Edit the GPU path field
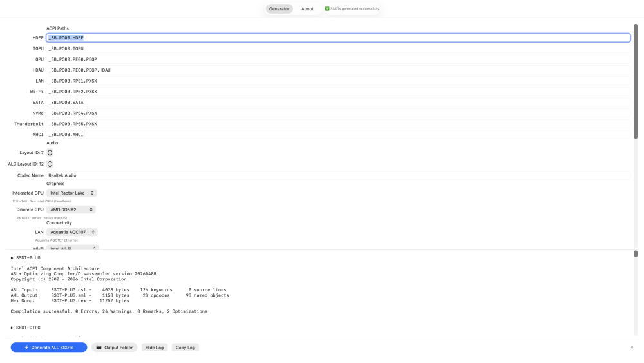The height and width of the screenshot is (363, 644). click(x=338, y=59)
